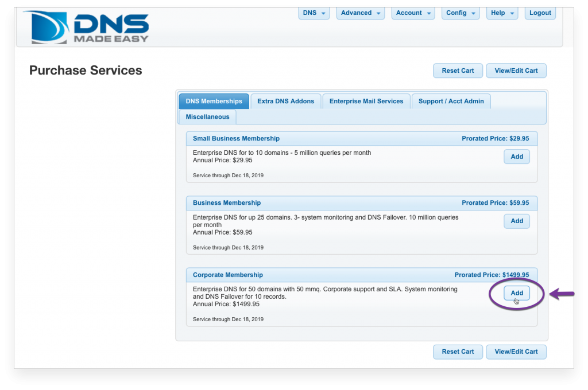Switch to Extra DNS Addons tab
This screenshot has height=390, width=588.
click(x=286, y=101)
